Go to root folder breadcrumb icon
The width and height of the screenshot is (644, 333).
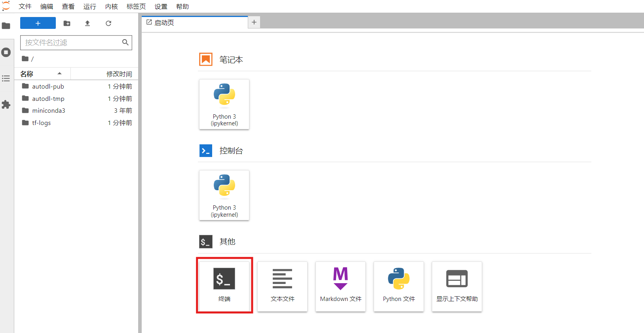[x=25, y=59]
